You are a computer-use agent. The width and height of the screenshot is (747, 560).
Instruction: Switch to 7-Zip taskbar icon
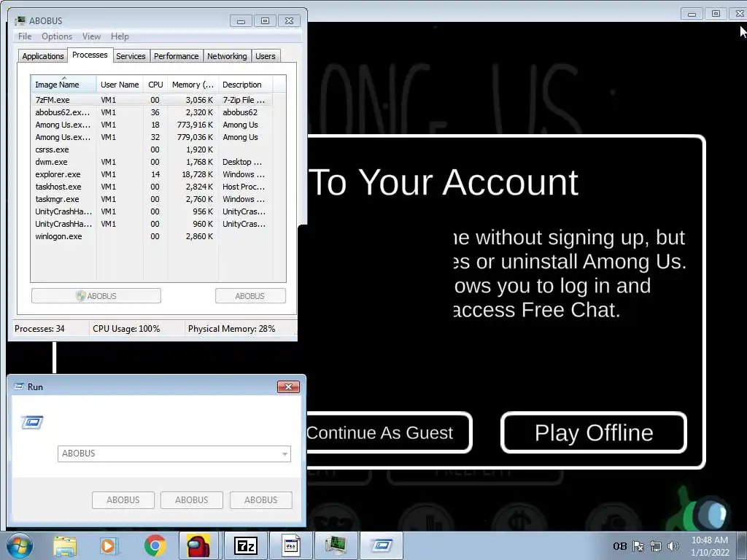coord(246,545)
